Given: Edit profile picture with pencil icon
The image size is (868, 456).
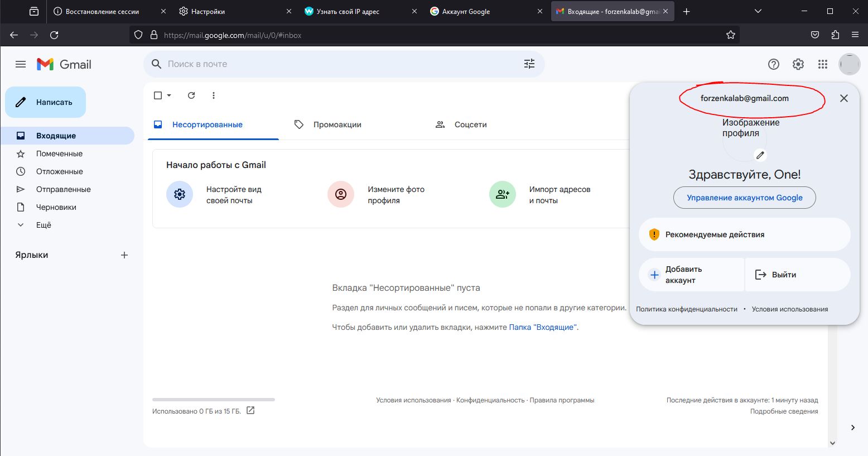Looking at the screenshot, I should [x=760, y=155].
